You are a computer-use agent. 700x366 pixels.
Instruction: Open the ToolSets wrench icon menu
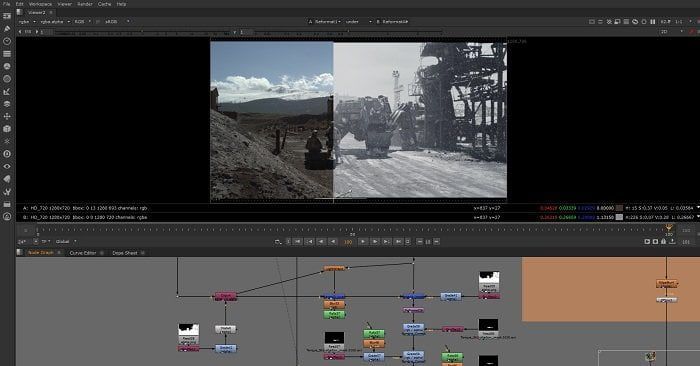pyautogui.click(x=7, y=191)
